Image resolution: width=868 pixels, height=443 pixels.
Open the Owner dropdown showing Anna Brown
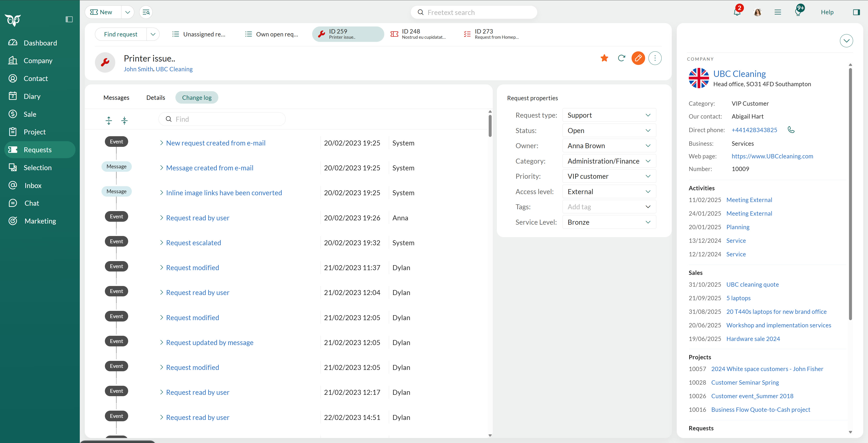pos(609,146)
